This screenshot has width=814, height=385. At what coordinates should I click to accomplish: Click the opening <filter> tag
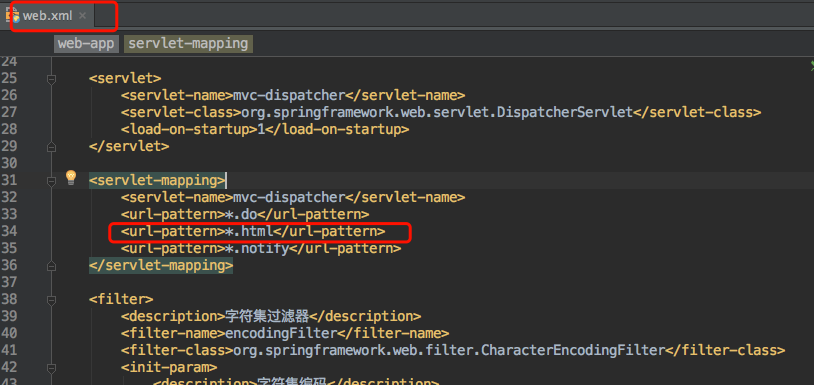click(121, 299)
